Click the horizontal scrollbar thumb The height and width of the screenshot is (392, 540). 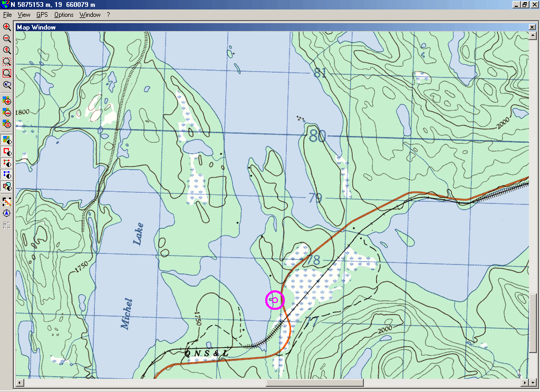click(x=315, y=383)
